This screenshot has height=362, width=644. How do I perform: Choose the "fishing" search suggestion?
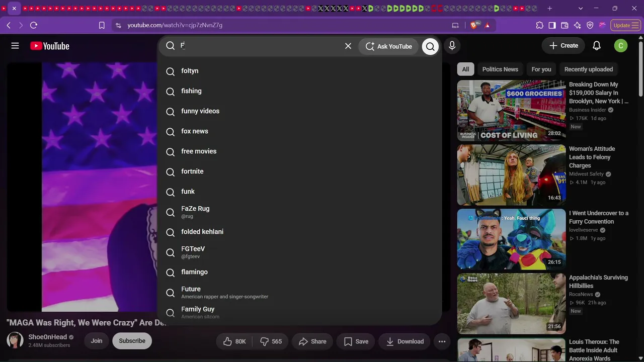point(299,91)
